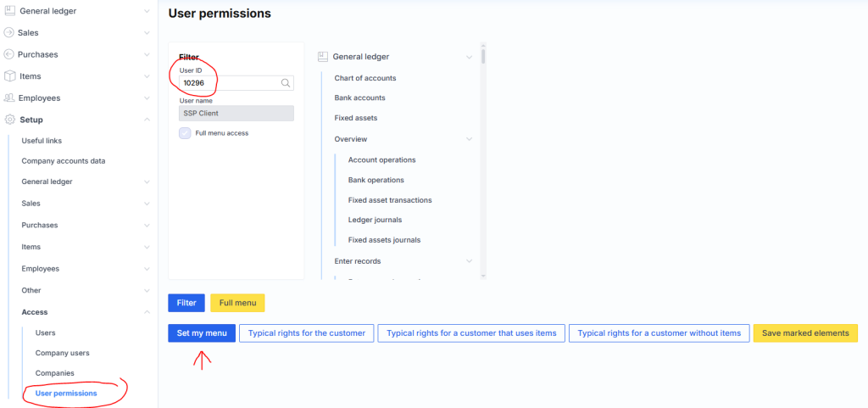Click the permissions tree vertical scrollbar
The image size is (868, 408).
coord(483,161)
